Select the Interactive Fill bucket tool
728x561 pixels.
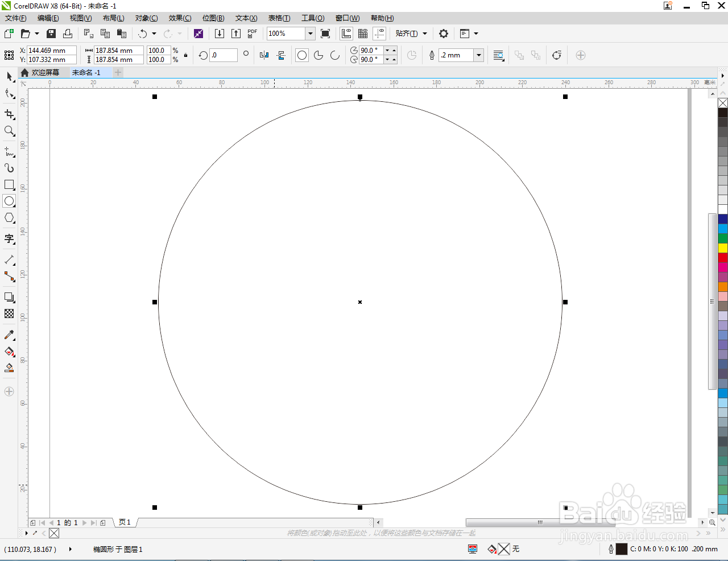pos(9,351)
